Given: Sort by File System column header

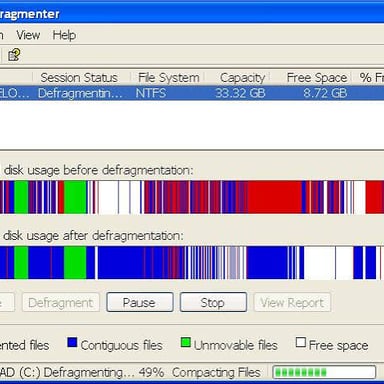Looking at the screenshot, I should [x=168, y=78].
